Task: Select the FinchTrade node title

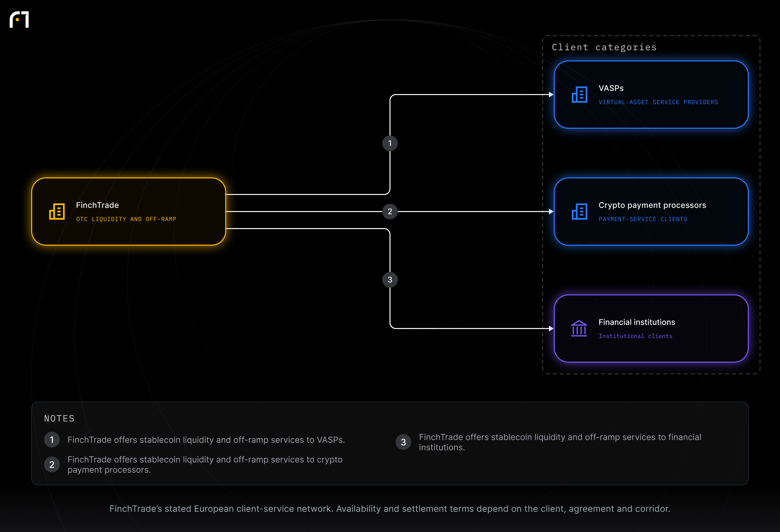Action: click(97, 205)
